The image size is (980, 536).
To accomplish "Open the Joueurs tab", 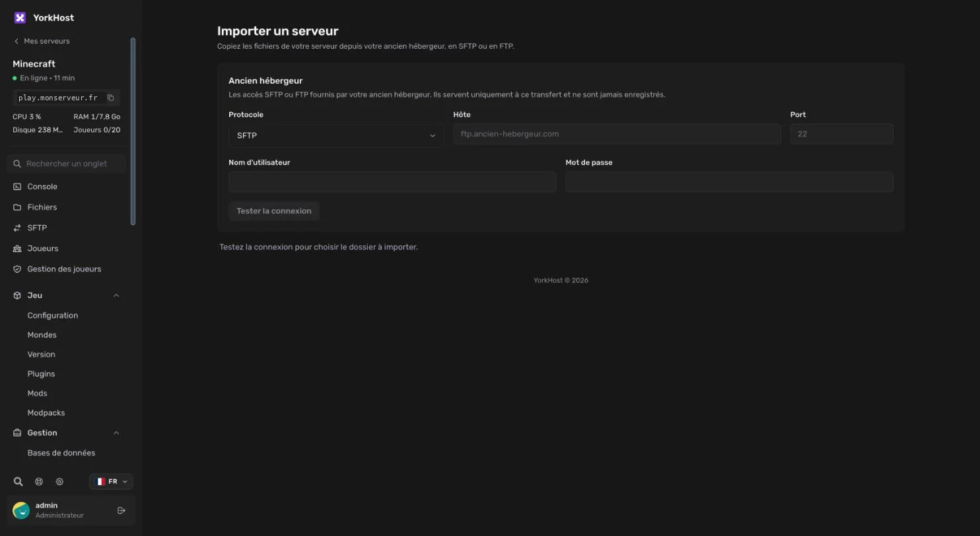I will tap(66, 248).
